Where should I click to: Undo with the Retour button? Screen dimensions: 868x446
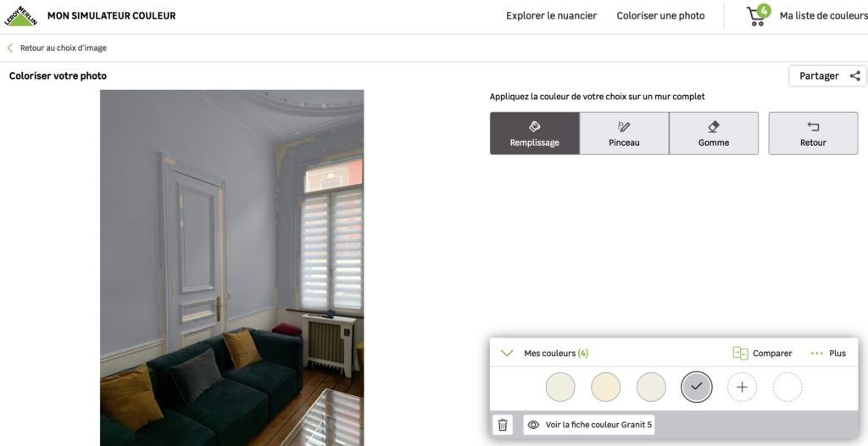(x=813, y=133)
